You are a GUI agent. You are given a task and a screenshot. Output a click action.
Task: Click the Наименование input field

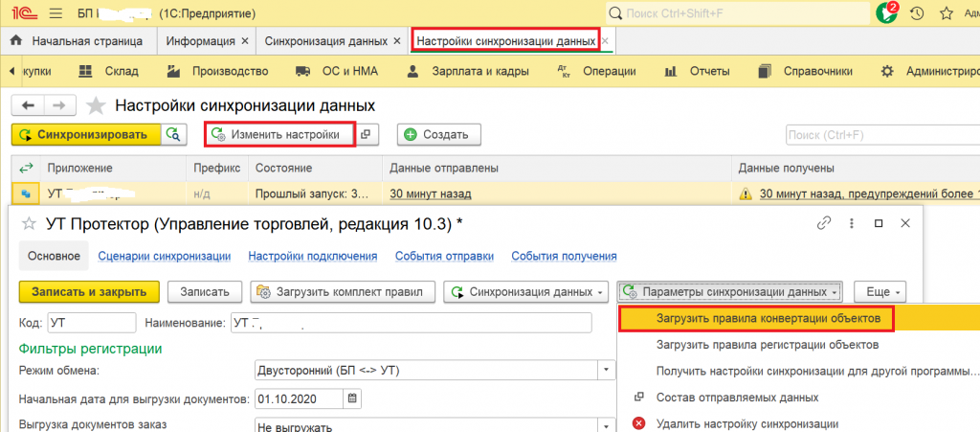pos(412,323)
